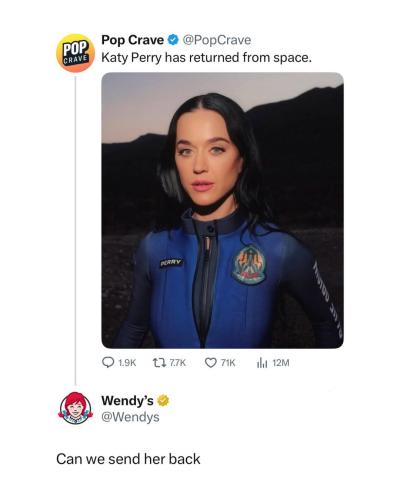Tap the retweet arrows icon with 7.7K
The width and height of the screenshot is (400, 500).
pyautogui.click(x=159, y=362)
